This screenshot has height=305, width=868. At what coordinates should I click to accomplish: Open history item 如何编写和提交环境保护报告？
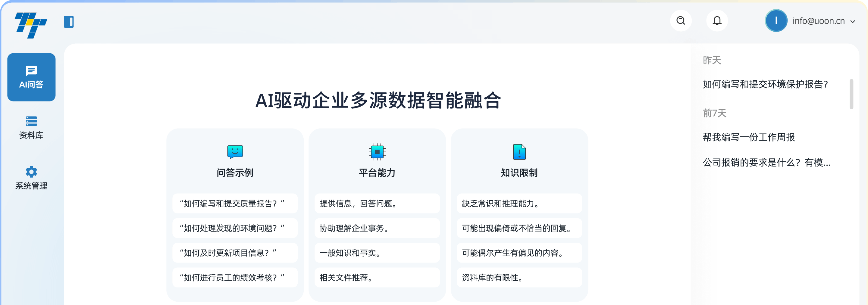click(x=765, y=84)
